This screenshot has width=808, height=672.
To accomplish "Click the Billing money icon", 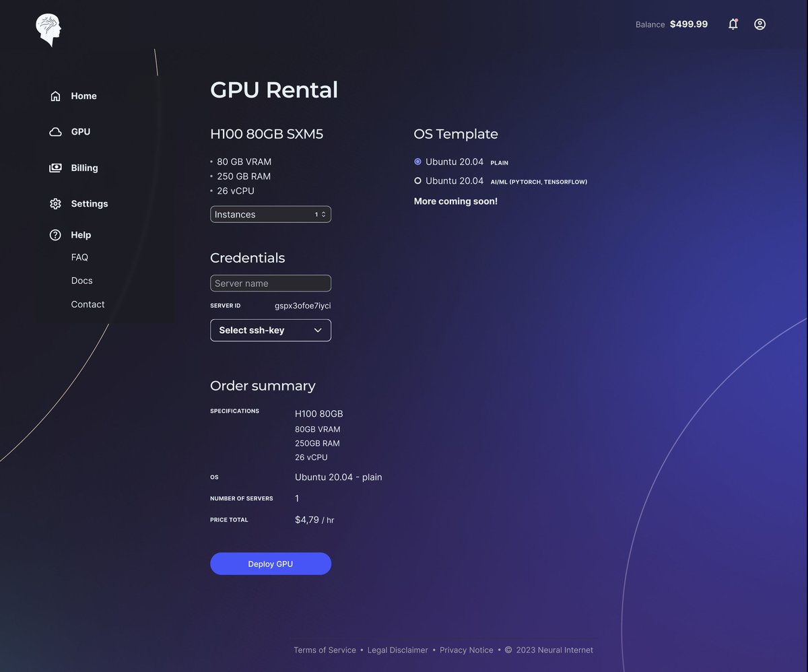I will tap(55, 168).
